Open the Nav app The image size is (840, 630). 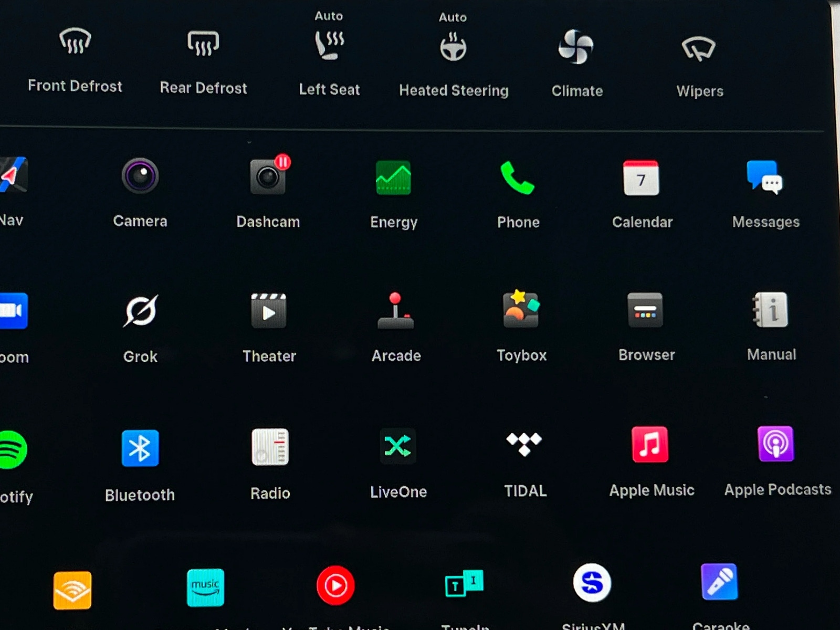(13, 175)
